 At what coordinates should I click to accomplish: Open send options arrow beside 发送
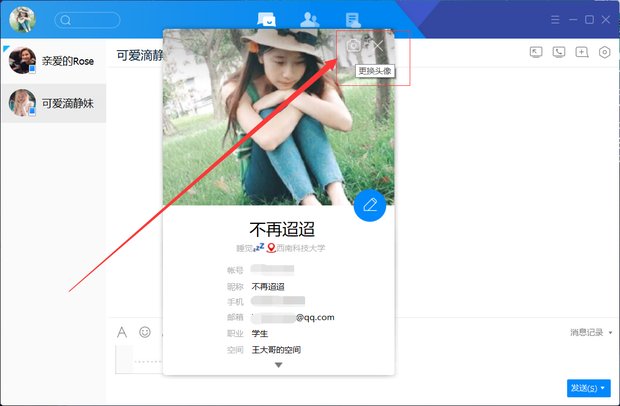pos(603,388)
